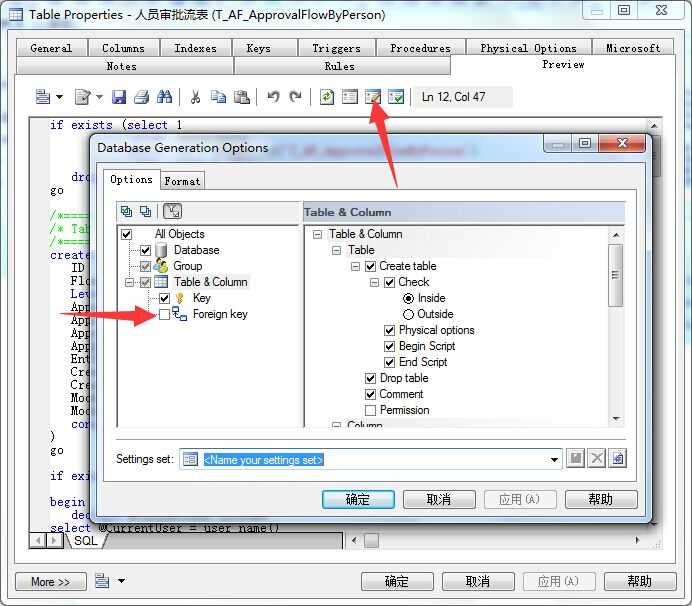Save the settings set with disk icon
The height and width of the screenshot is (606, 692).
tap(576, 459)
